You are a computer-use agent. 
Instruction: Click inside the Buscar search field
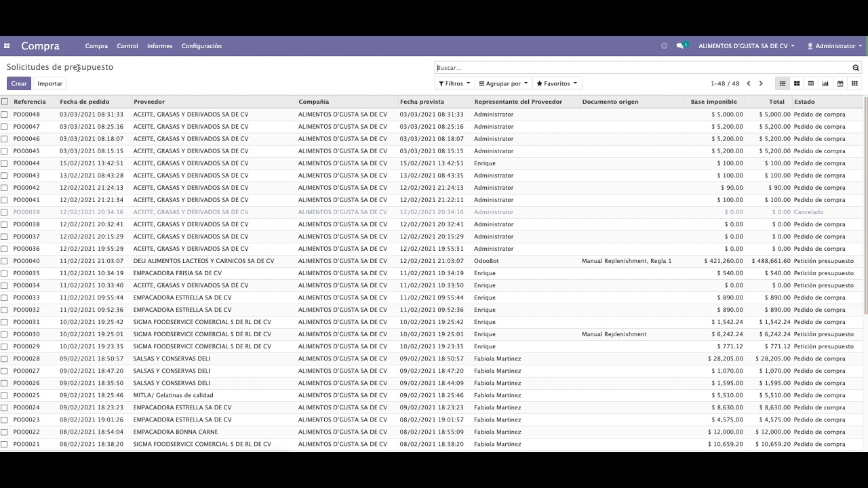click(x=643, y=68)
